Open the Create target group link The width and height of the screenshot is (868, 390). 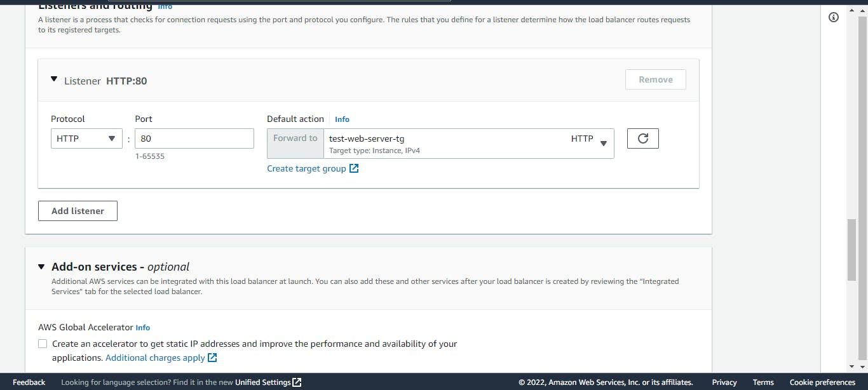point(306,168)
